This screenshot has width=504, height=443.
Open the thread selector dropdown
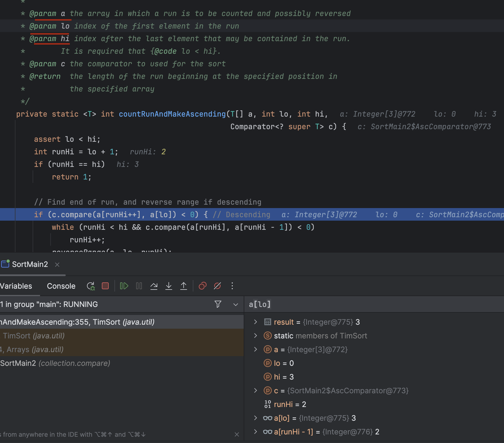click(x=236, y=304)
